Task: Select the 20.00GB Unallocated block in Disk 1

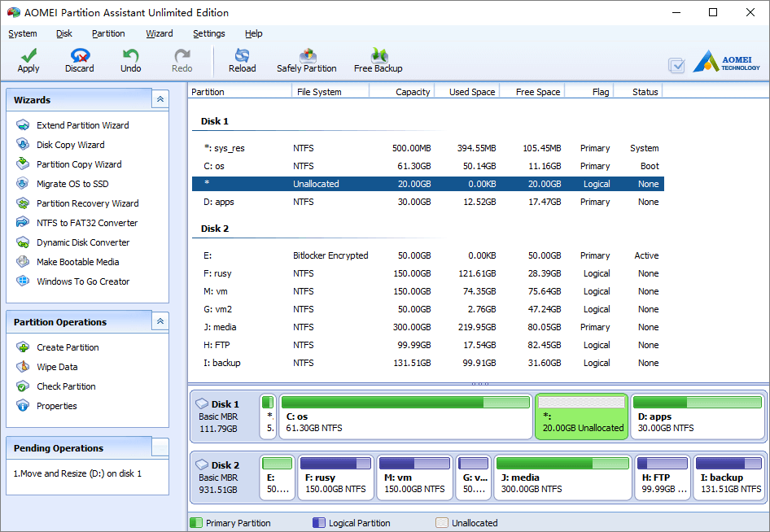Action: pos(581,416)
